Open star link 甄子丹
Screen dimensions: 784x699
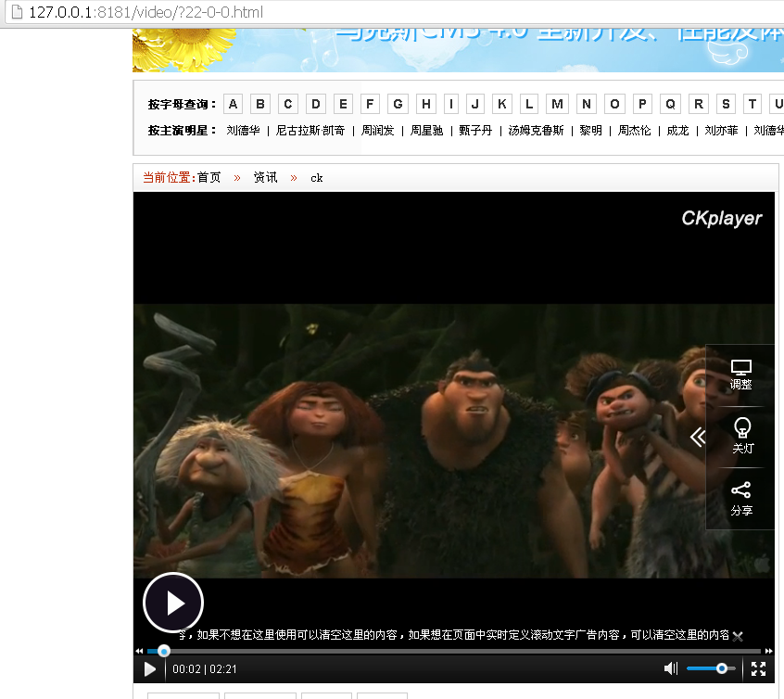[475, 131]
